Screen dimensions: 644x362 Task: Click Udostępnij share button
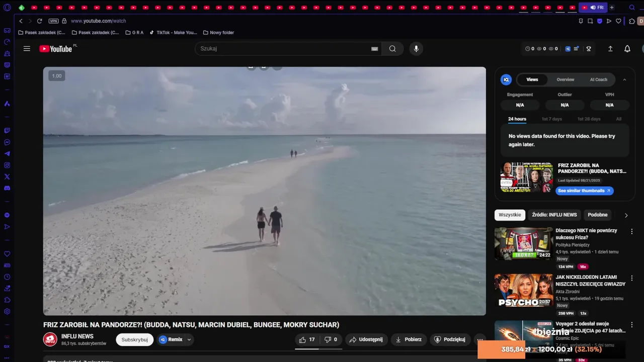pyautogui.click(x=366, y=339)
